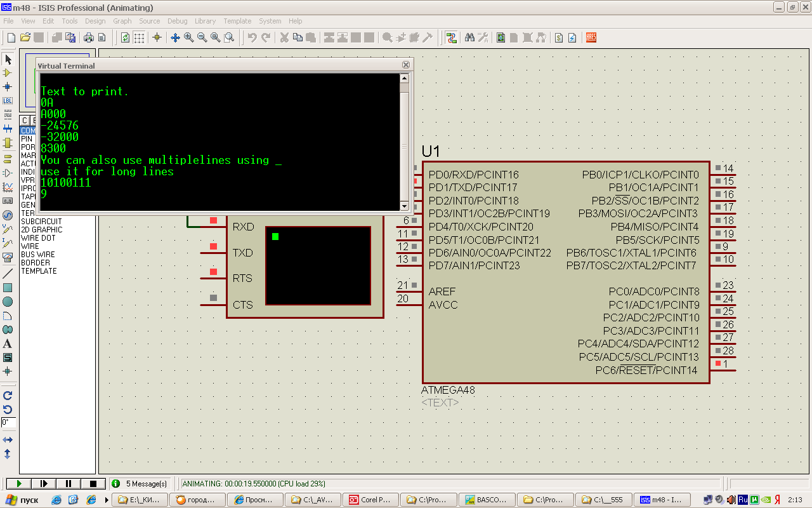The height and width of the screenshot is (508, 812).
Task: Click the rotate clockwise icon
Action: [8, 396]
